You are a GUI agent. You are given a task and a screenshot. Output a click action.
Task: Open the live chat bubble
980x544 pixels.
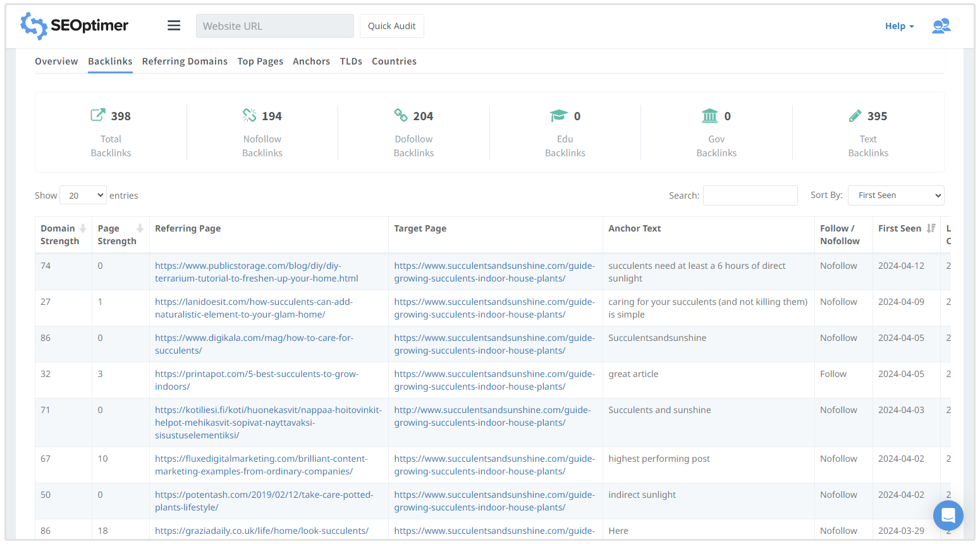(x=948, y=516)
